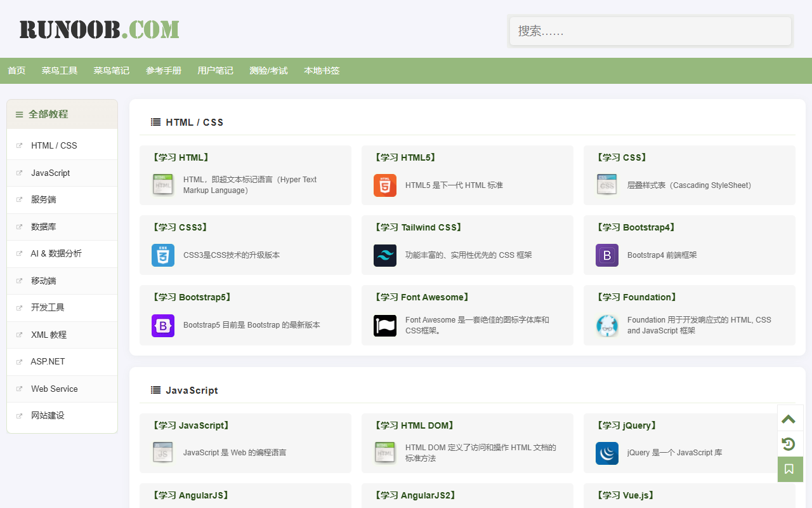812x508 pixels.
Task: Click the RUNOOB.COM site logo
Action: (x=99, y=30)
